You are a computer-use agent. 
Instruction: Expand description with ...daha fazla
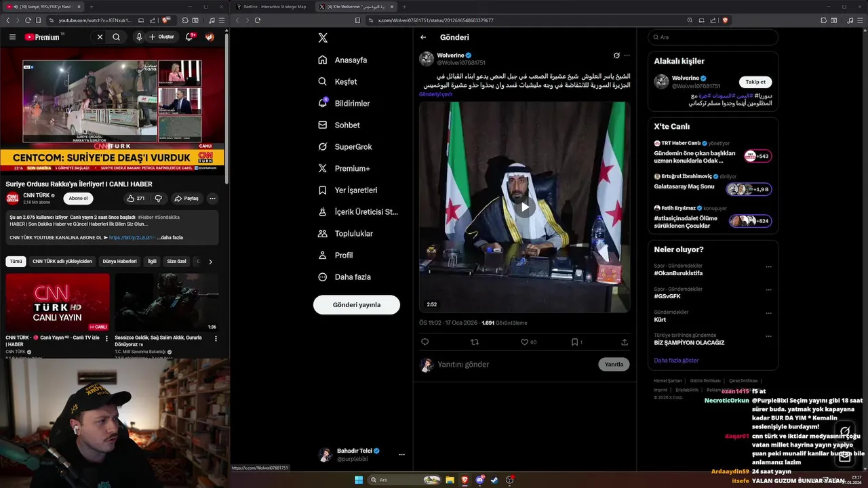click(170, 238)
